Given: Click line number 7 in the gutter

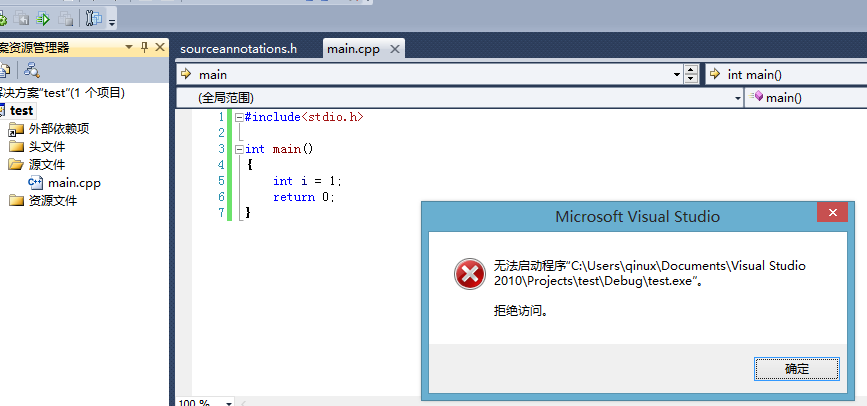Looking at the screenshot, I should (222, 213).
